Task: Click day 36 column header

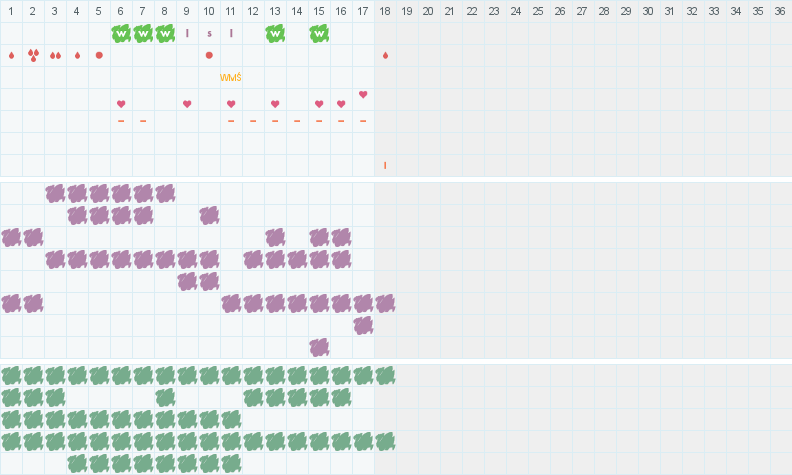Action: [780, 10]
